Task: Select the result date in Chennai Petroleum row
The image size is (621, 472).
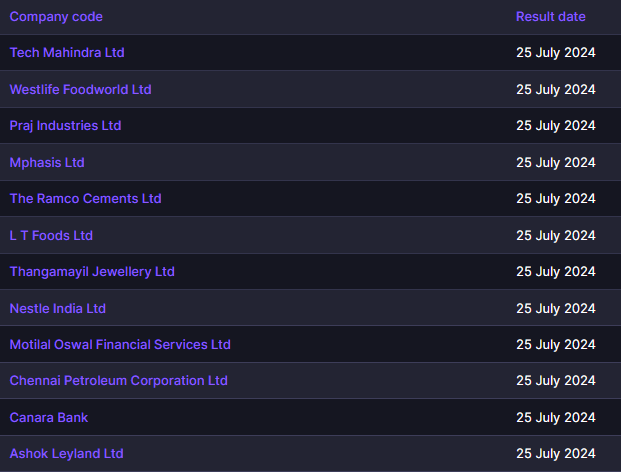Action: click(556, 381)
